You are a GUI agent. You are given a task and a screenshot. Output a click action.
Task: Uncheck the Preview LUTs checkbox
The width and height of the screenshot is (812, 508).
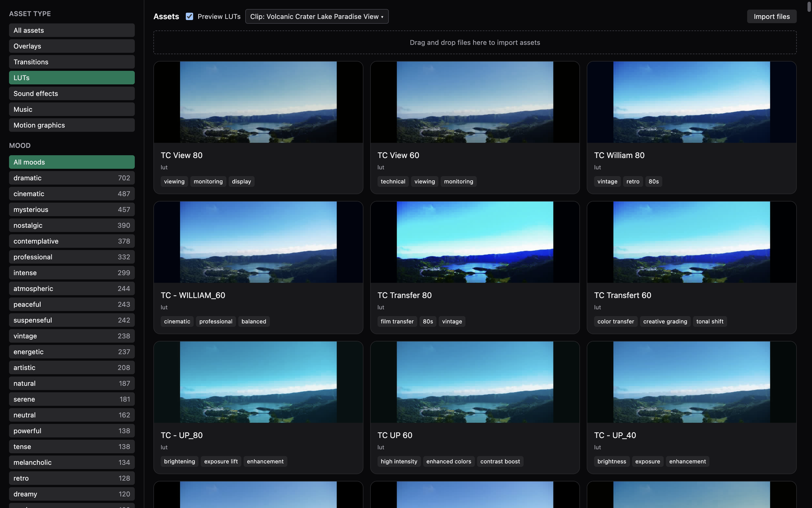pyautogui.click(x=189, y=16)
